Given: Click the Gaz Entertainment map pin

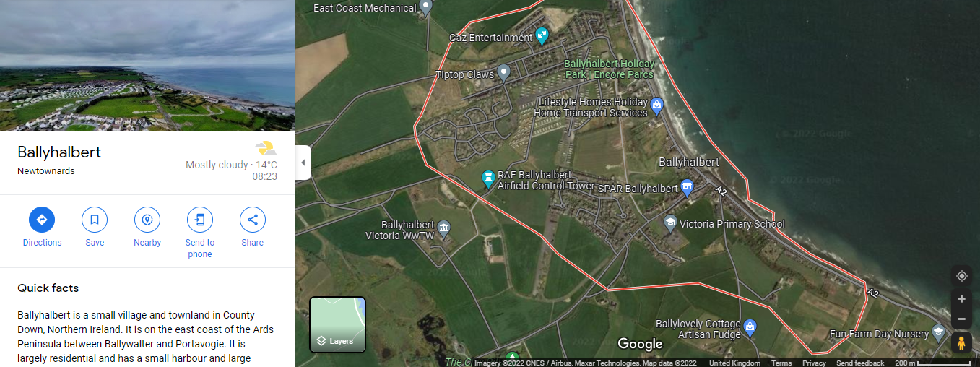Looking at the screenshot, I should (542, 36).
